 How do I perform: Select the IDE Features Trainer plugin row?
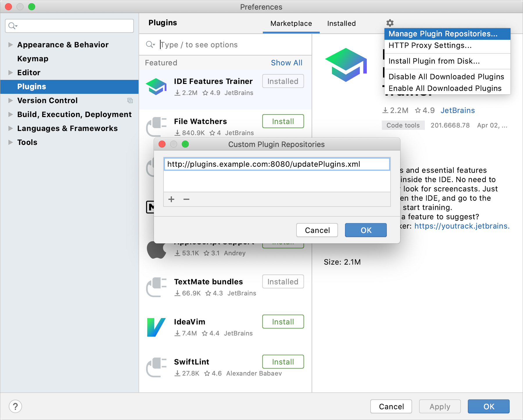225,89
